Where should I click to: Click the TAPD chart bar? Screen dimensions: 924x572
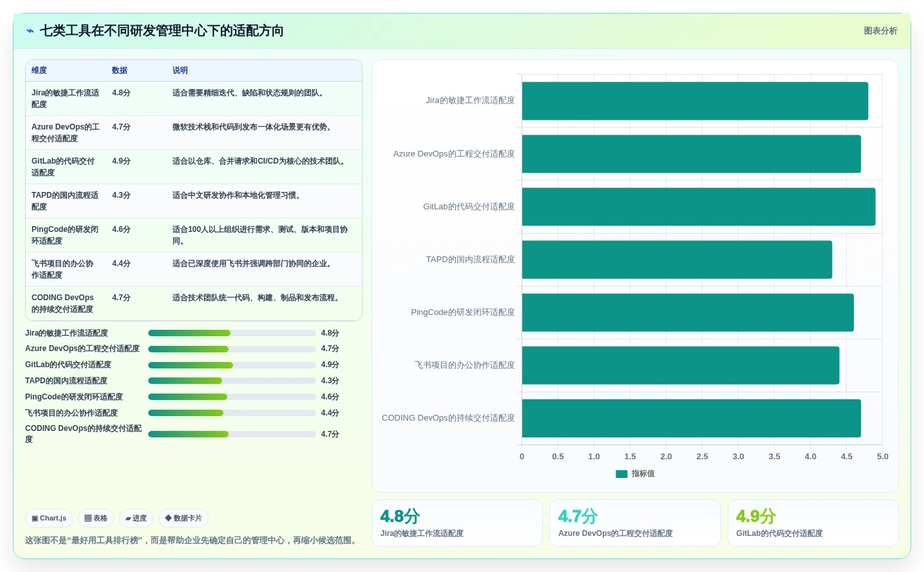pos(677,260)
